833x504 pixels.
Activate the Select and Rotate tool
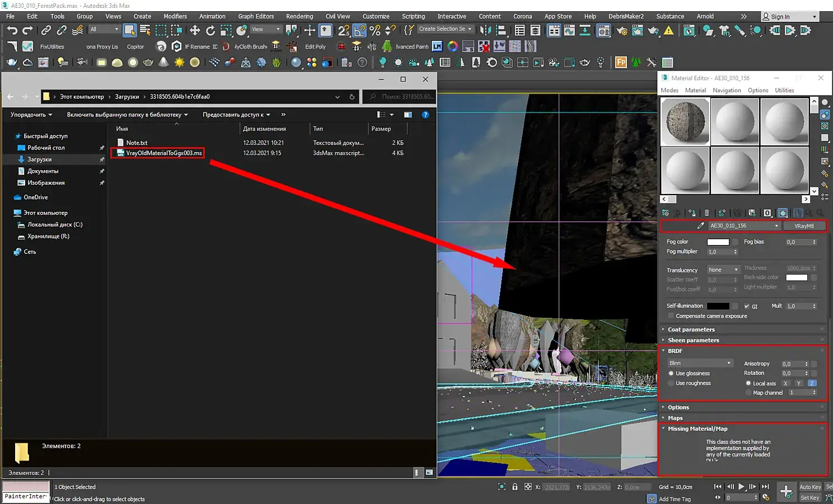click(x=210, y=30)
